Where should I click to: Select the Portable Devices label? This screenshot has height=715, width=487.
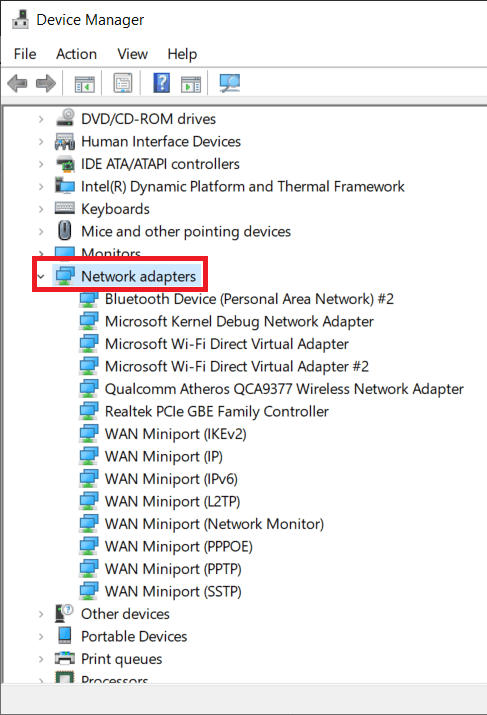tap(134, 637)
